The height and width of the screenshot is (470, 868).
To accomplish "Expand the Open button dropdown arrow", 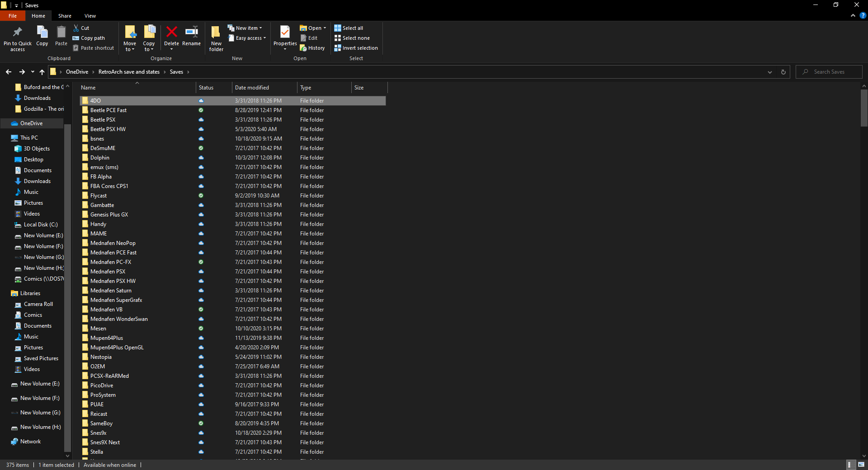I will click(x=325, y=28).
